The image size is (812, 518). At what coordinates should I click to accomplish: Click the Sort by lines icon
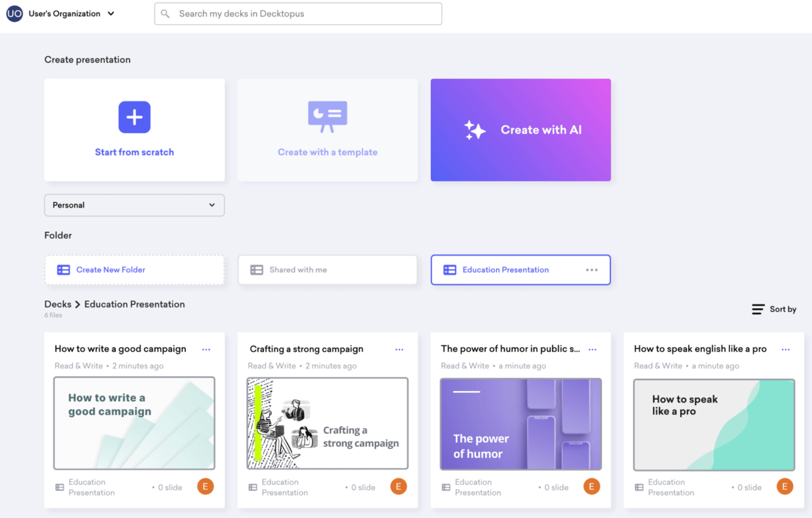click(758, 309)
